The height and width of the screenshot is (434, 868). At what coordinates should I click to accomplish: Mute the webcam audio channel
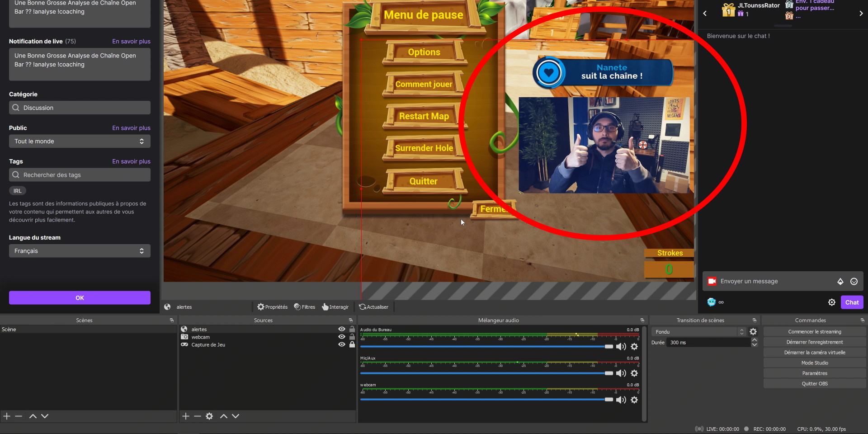[621, 400]
